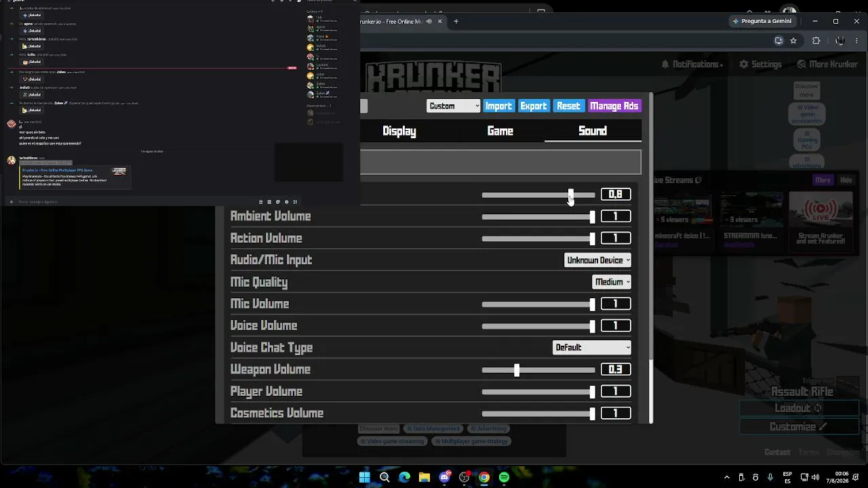The height and width of the screenshot is (488, 868).
Task: Open the Chrome profile avatar
Action: (840, 41)
